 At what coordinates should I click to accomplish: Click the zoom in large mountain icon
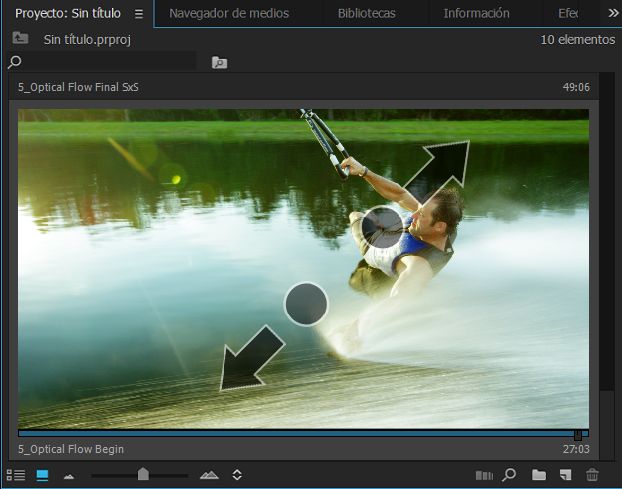click(209, 475)
